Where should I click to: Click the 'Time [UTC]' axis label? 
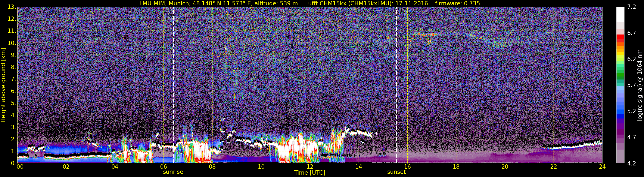(310, 173)
